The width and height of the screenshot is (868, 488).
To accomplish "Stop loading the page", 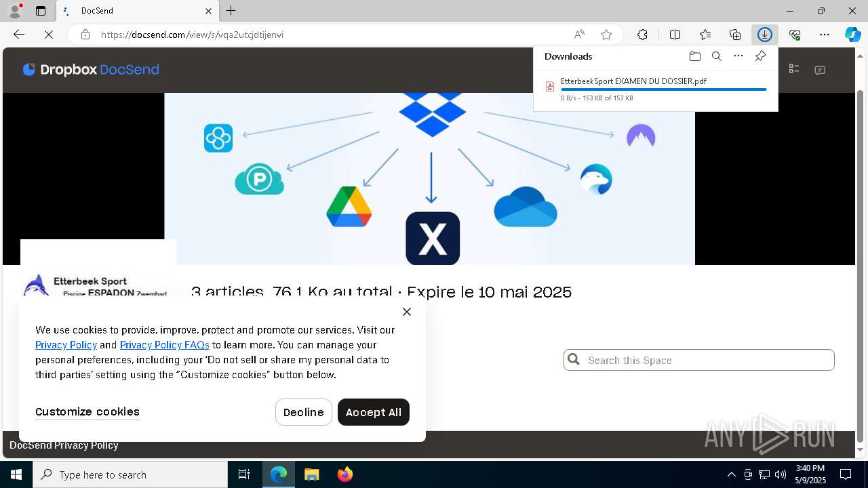I will (49, 35).
